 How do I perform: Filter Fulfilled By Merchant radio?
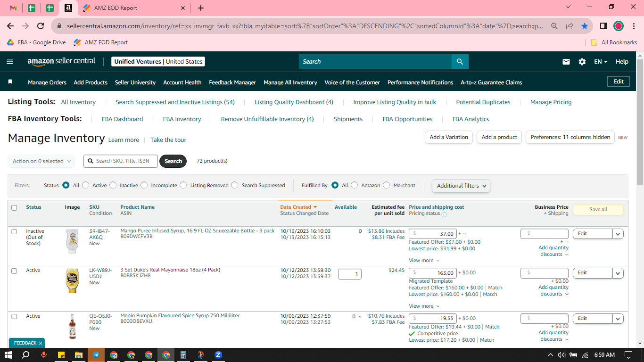[x=386, y=185]
